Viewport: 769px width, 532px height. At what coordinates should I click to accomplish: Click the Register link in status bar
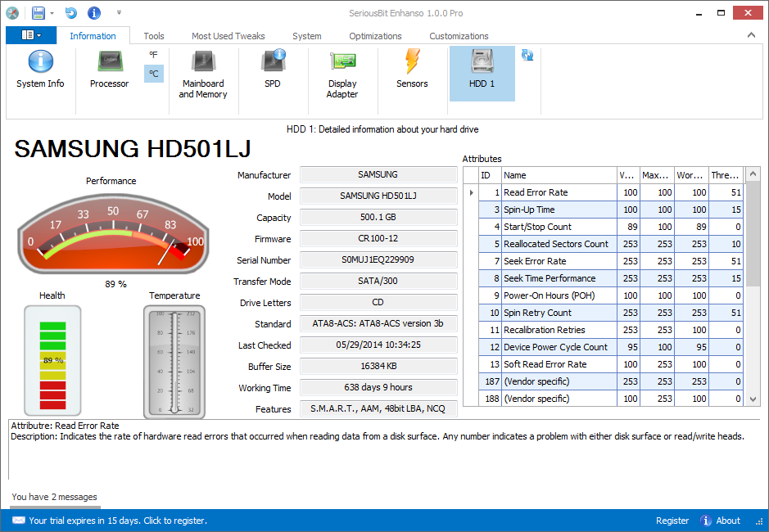[672, 521]
